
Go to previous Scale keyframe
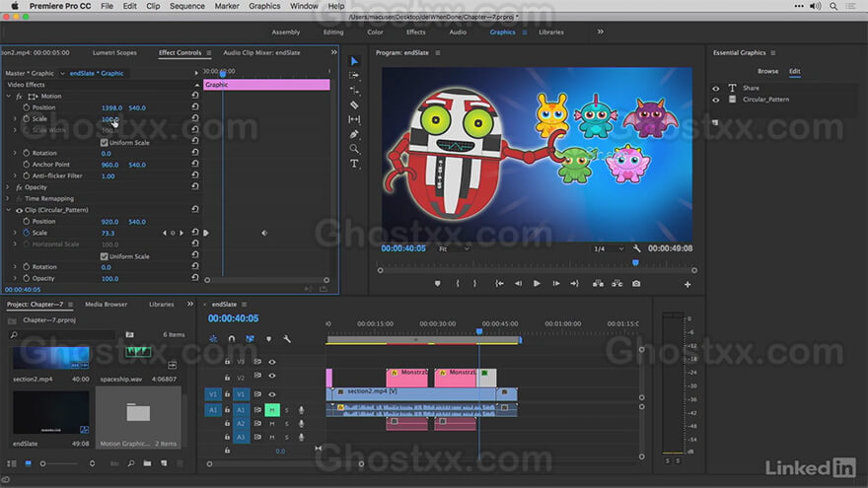(x=165, y=233)
